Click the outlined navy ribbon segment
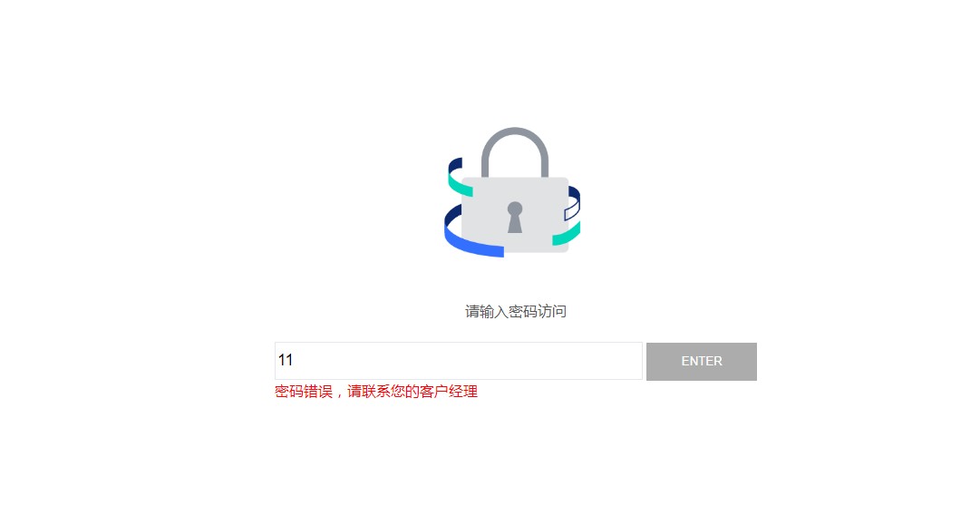 coord(572,209)
